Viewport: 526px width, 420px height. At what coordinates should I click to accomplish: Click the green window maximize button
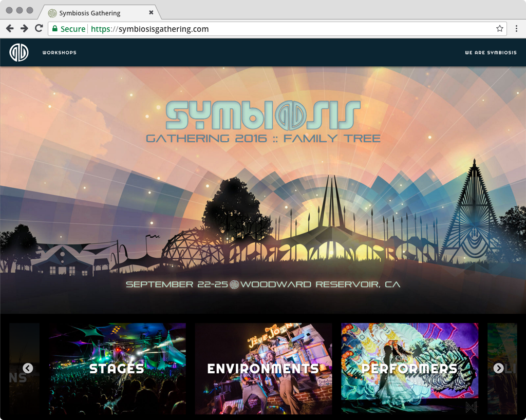[30, 10]
